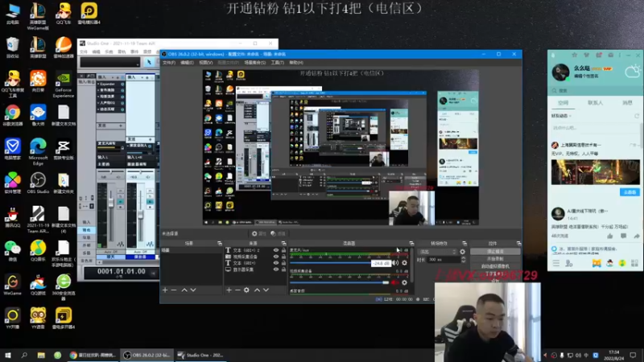The height and width of the screenshot is (362, 644).
Task: Mute 麦克风/Aux speaker icon in mixer
Action: pos(395,263)
